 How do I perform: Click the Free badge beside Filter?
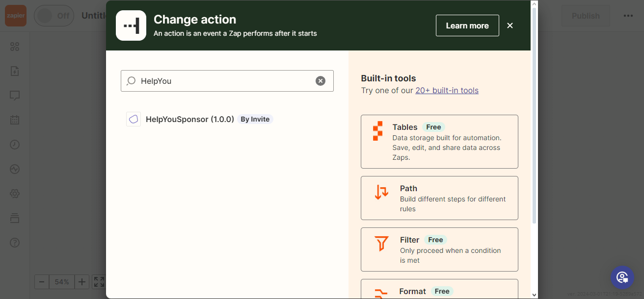435,240
